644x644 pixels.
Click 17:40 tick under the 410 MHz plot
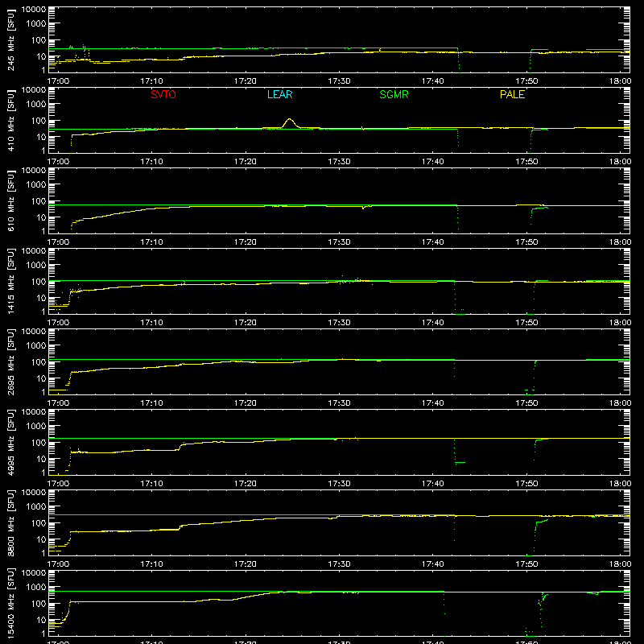click(x=433, y=162)
